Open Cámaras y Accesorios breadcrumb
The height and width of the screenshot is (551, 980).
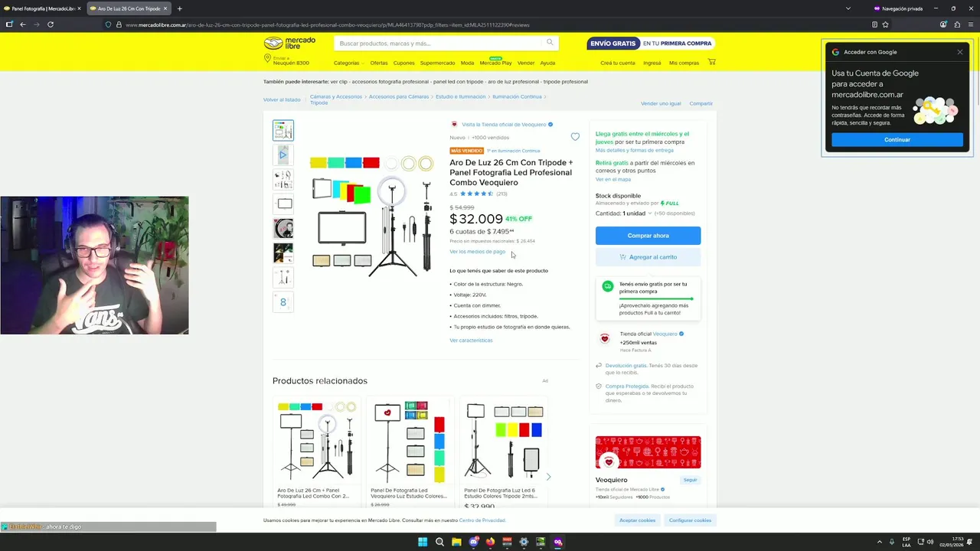(336, 97)
